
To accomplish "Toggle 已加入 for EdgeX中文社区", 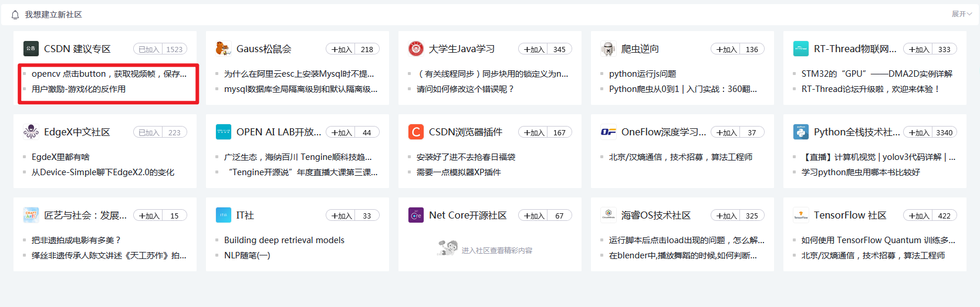I will [149, 132].
